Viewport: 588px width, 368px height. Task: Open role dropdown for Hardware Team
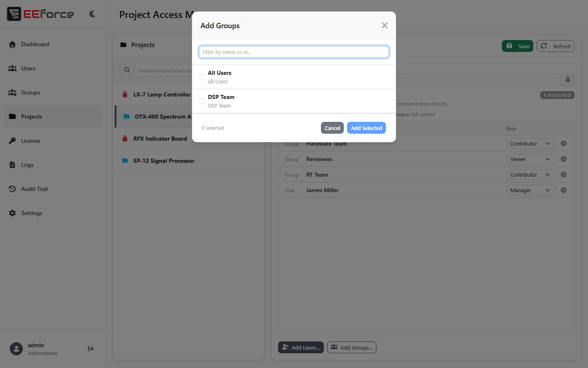pyautogui.click(x=531, y=144)
